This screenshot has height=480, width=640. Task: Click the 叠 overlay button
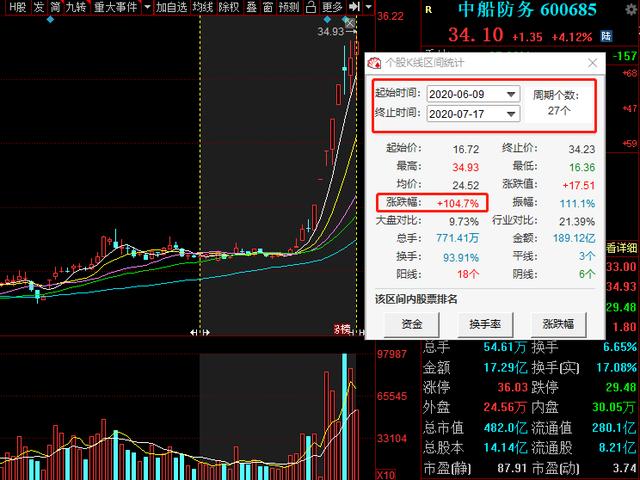[x=251, y=7]
